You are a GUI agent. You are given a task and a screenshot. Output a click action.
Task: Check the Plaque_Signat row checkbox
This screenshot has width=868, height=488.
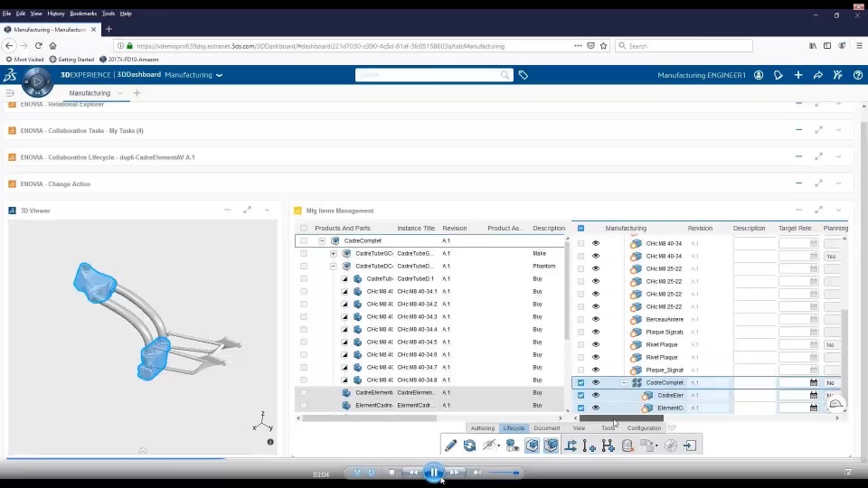pyautogui.click(x=580, y=370)
